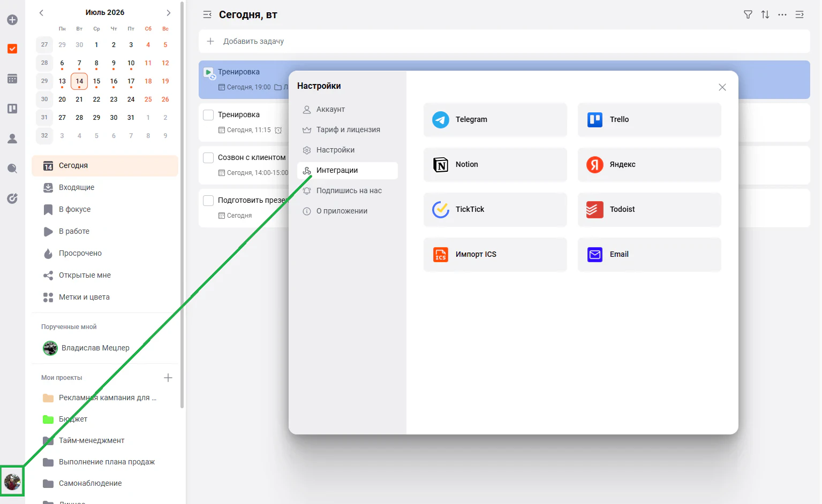Open the three-dots more options menu

tap(782, 14)
